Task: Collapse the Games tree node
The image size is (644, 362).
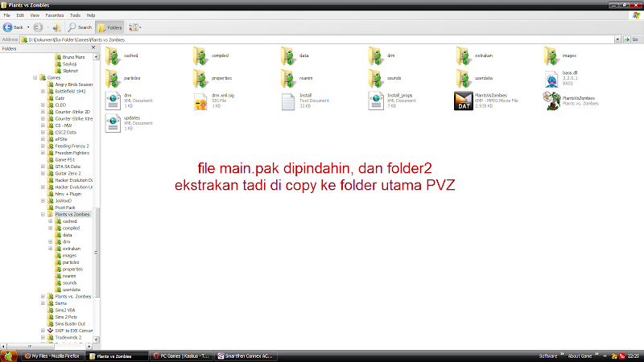Action: tap(35, 77)
